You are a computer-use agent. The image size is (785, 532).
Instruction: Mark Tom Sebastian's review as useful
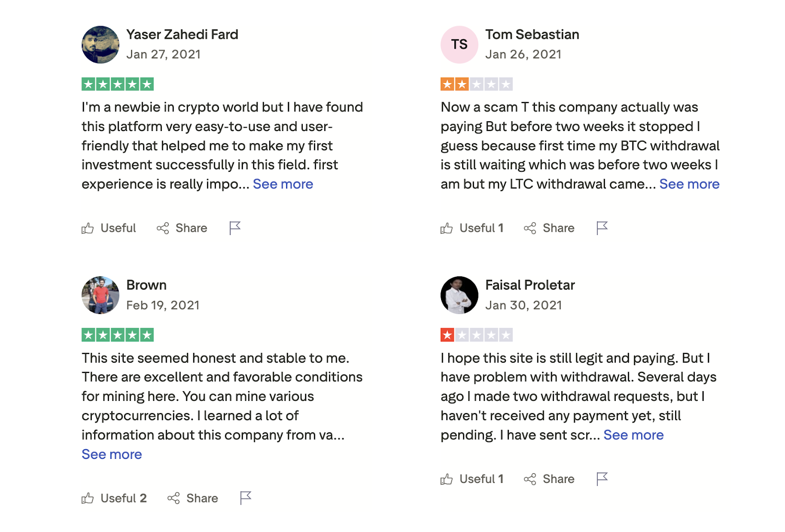coord(472,228)
